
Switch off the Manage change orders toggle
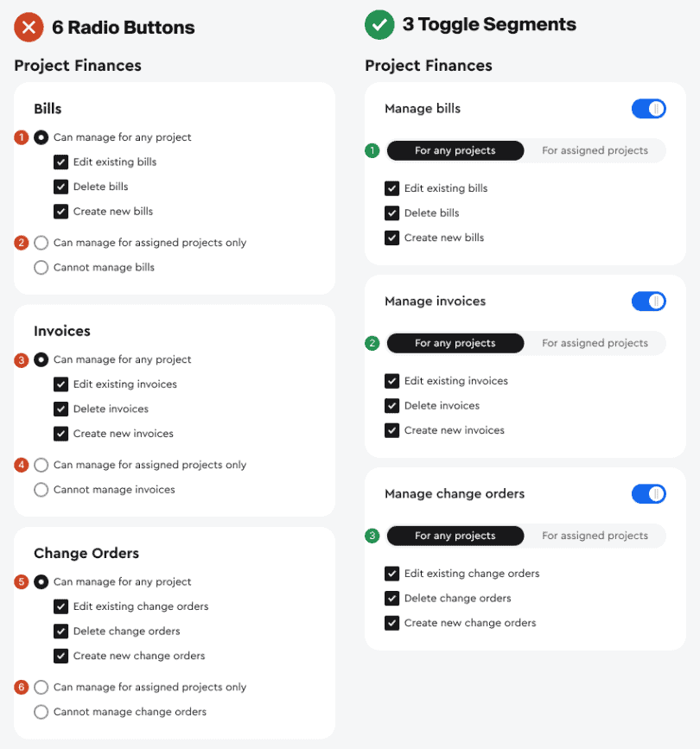[648, 494]
